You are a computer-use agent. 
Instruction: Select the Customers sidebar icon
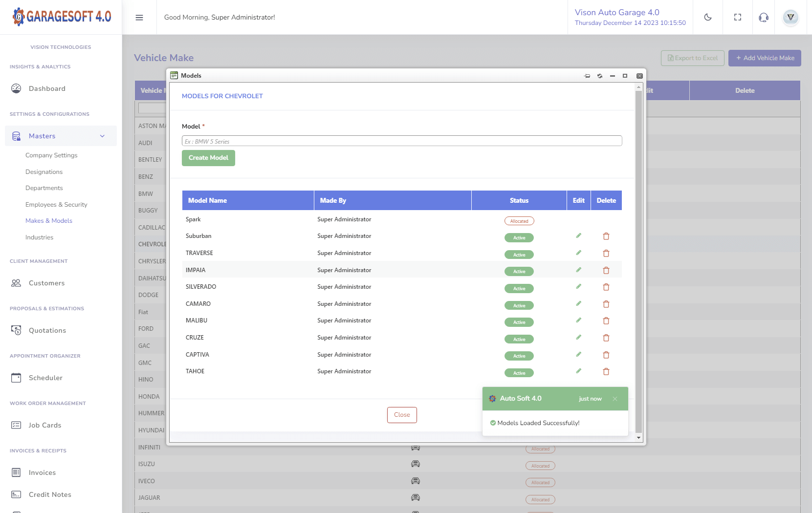coord(16,283)
